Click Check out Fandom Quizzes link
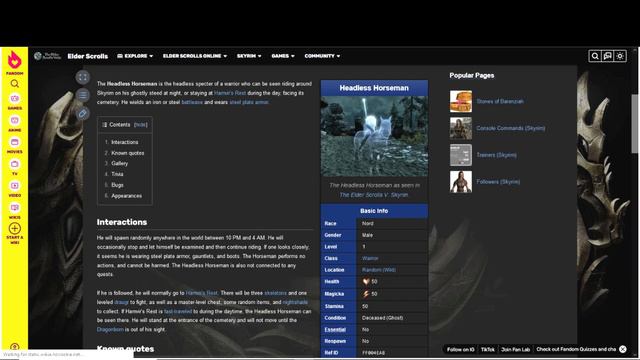 [576, 349]
